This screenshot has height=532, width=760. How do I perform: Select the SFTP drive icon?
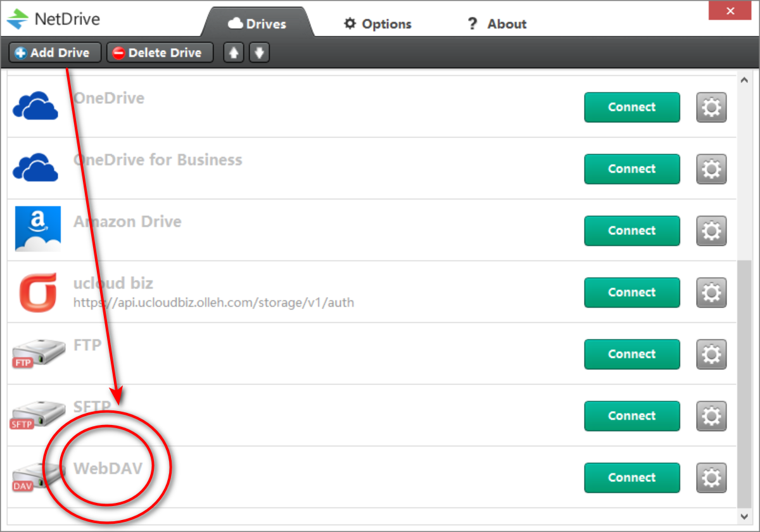(x=38, y=415)
